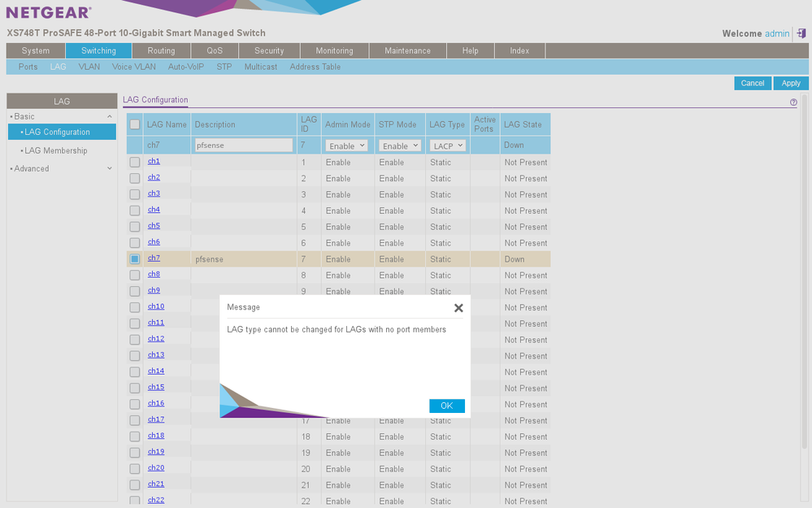Go to the Auto-VoIP submenu
The image size is (812, 508).
coord(186,67)
